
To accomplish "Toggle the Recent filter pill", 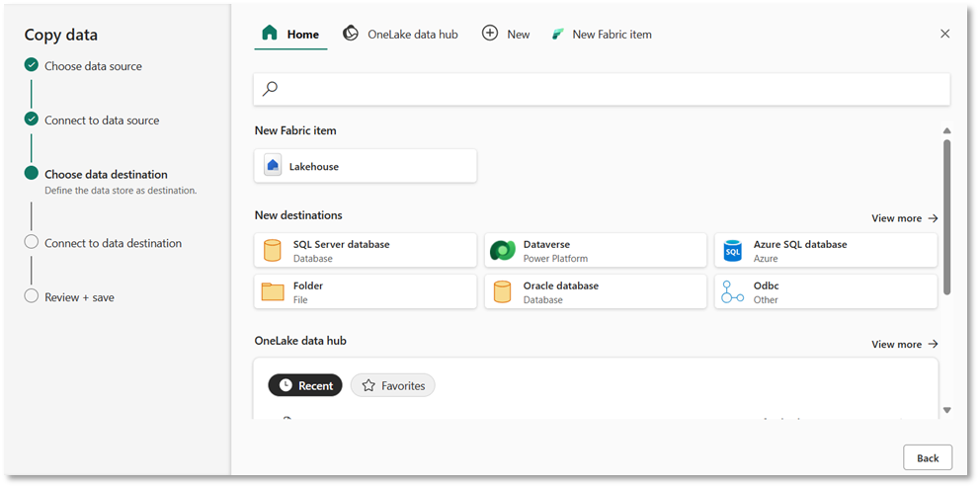I will (305, 385).
